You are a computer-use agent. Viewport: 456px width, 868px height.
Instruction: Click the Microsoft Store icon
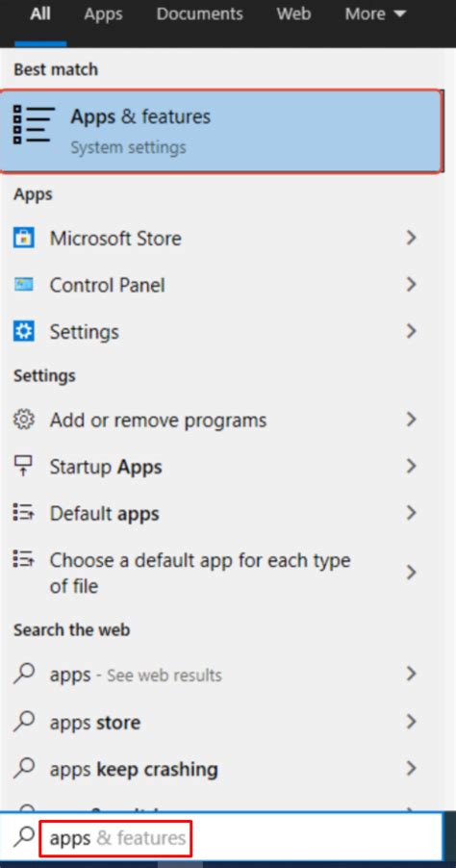coord(23,238)
